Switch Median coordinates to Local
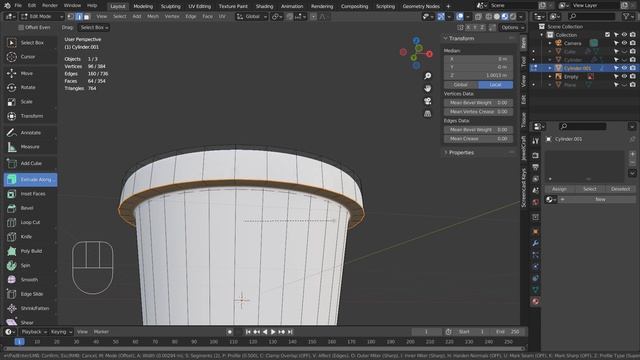 (x=496, y=84)
